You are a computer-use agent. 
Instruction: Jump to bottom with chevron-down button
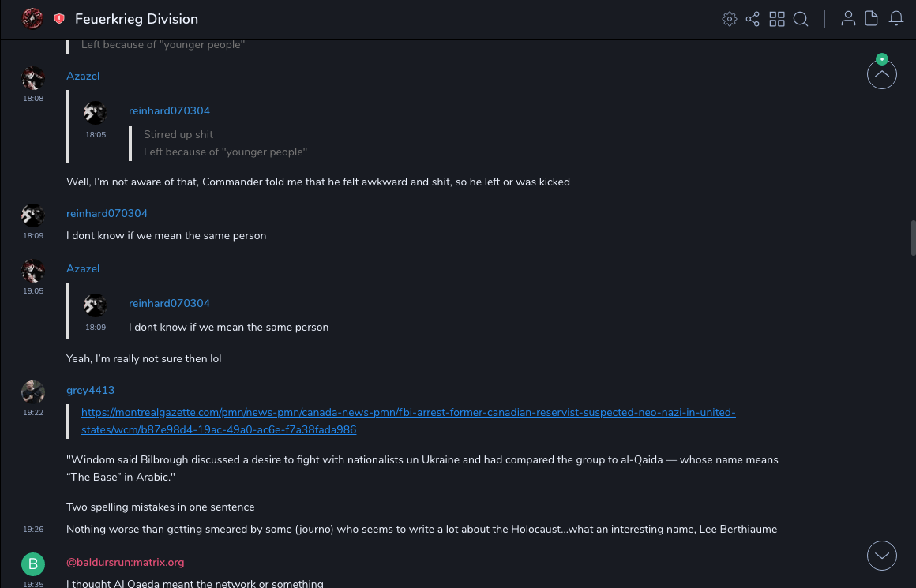pos(881,556)
